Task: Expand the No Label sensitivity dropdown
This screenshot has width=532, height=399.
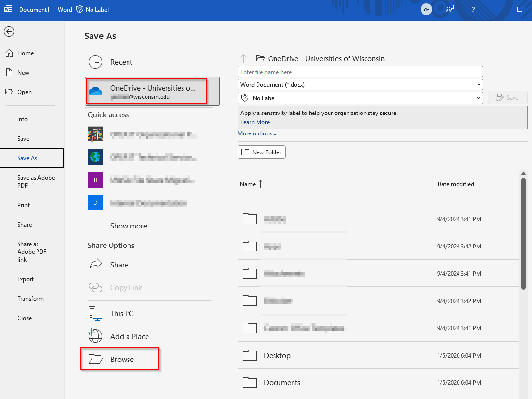Action: pos(479,98)
